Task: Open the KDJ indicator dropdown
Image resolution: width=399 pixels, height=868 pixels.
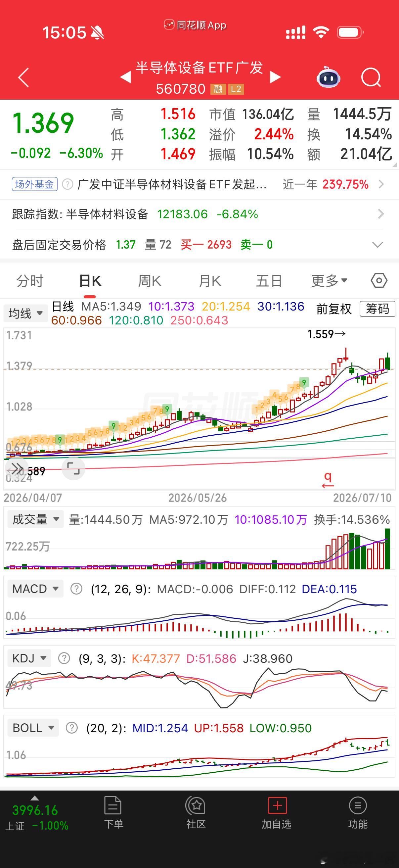Action: tap(29, 658)
